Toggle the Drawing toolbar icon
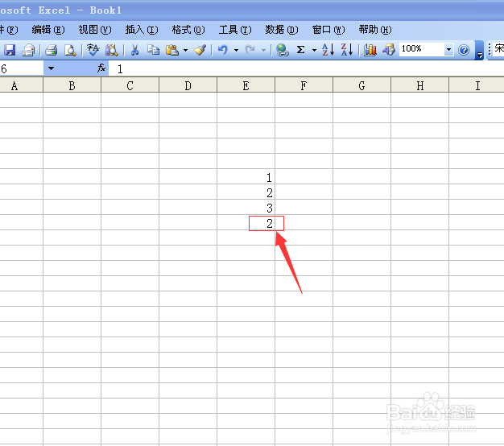Viewport: 504px width, 446px height. (x=389, y=50)
